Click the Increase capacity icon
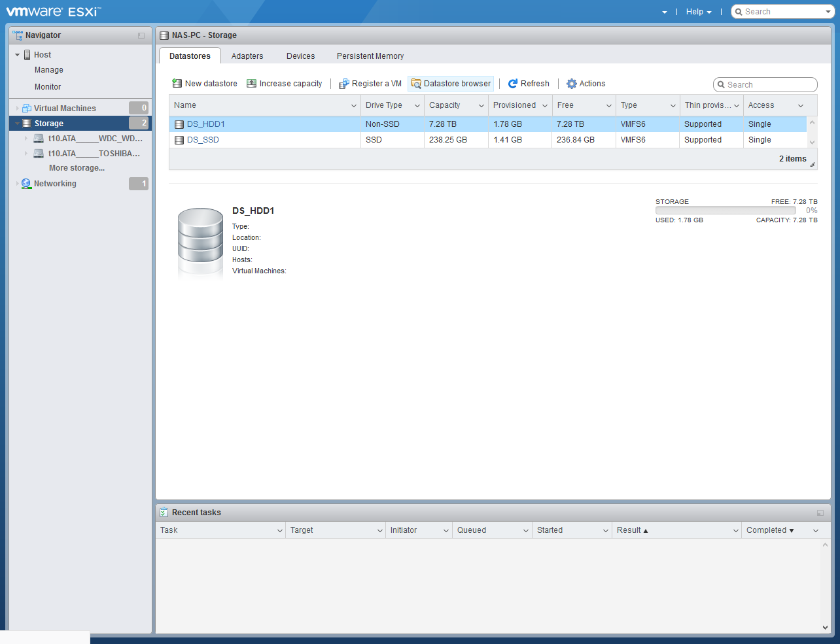Image resolution: width=840 pixels, height=644 pixels. pos(251,83)
